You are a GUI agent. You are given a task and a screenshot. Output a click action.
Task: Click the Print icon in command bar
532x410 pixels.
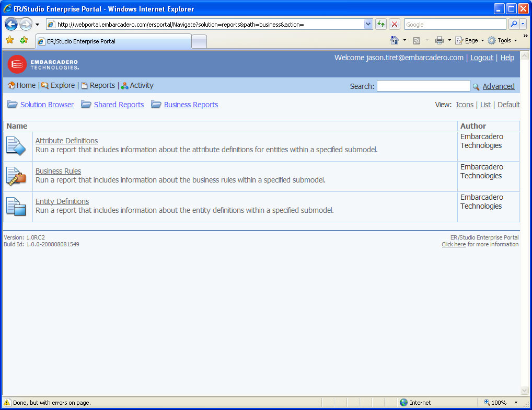coord(440,40)
